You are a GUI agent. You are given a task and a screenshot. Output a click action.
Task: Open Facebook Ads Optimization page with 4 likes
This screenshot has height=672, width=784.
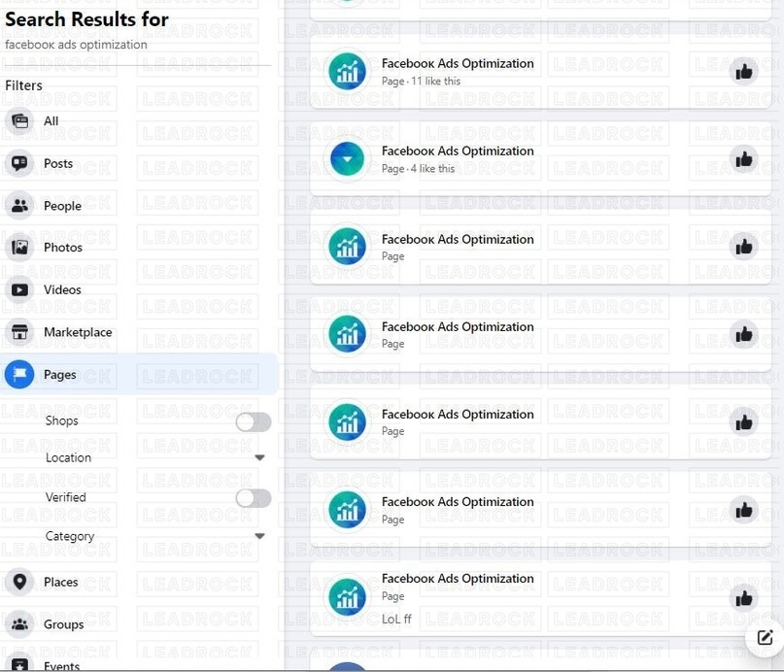pos(458,151)
